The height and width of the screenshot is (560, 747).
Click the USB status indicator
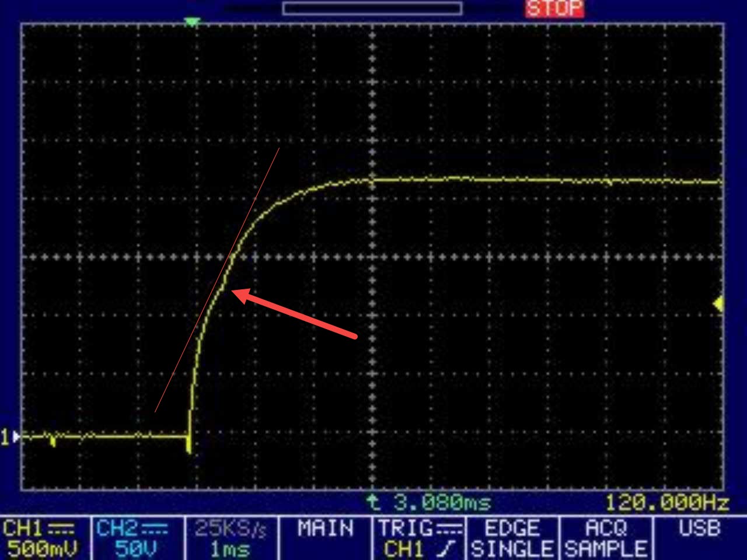(700, 528)
